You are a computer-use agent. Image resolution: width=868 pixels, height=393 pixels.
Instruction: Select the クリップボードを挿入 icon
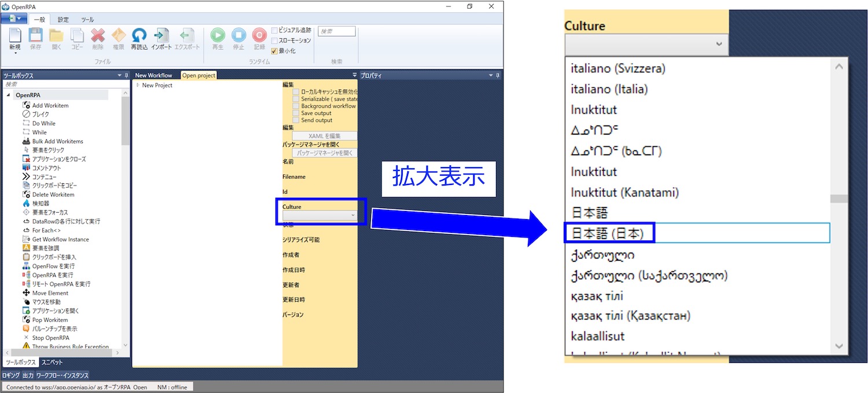(x=26, y=257)
